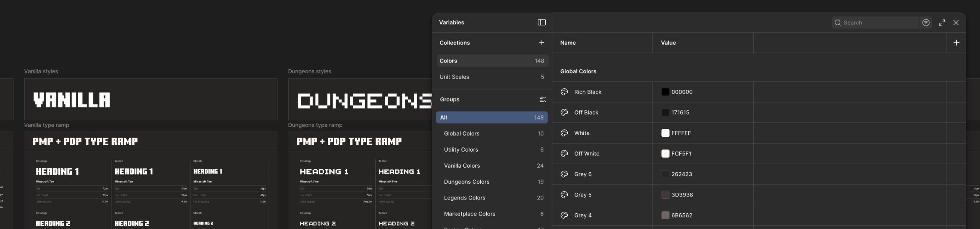The height and width of the screenshot is (229, 980).
Task: Select the Off Black variable name
Action: [586, 112]
